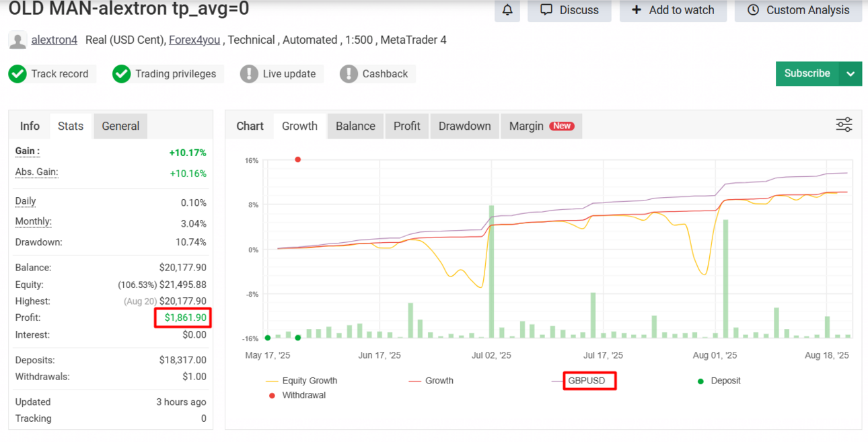The width and height of the screenshot is (868, 442).
Task: Click the Withdrawals label in stats
Action: (x=42, y=377)
